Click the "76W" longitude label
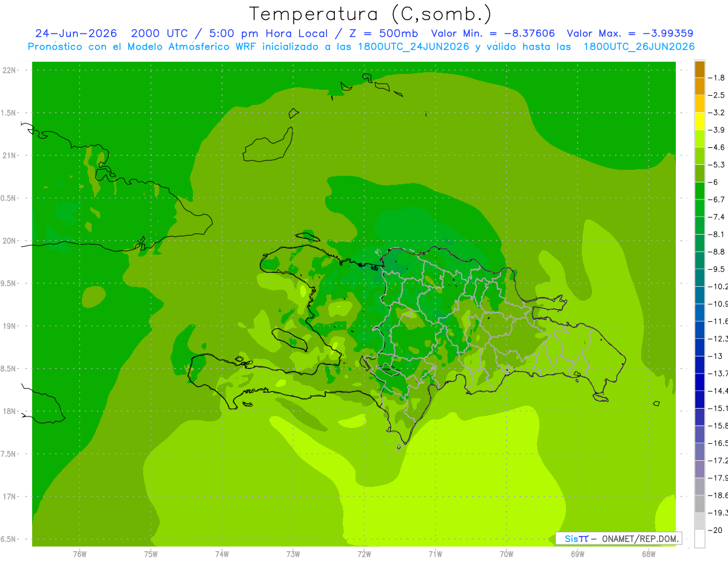Screen dimensions: 728x562 79,554
